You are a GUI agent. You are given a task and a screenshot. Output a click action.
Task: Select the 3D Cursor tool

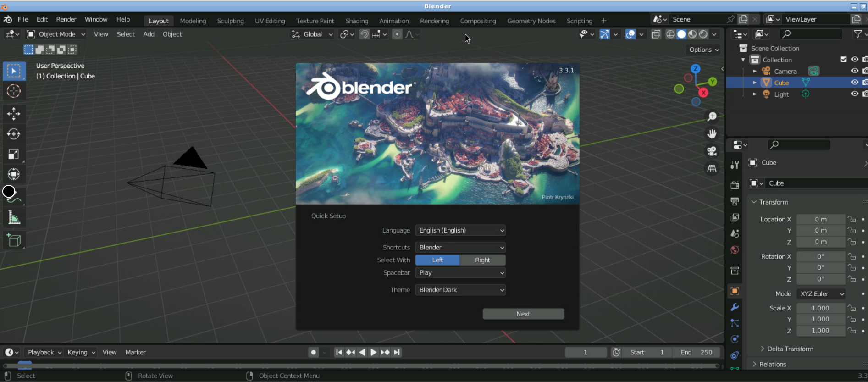point(14,91)
